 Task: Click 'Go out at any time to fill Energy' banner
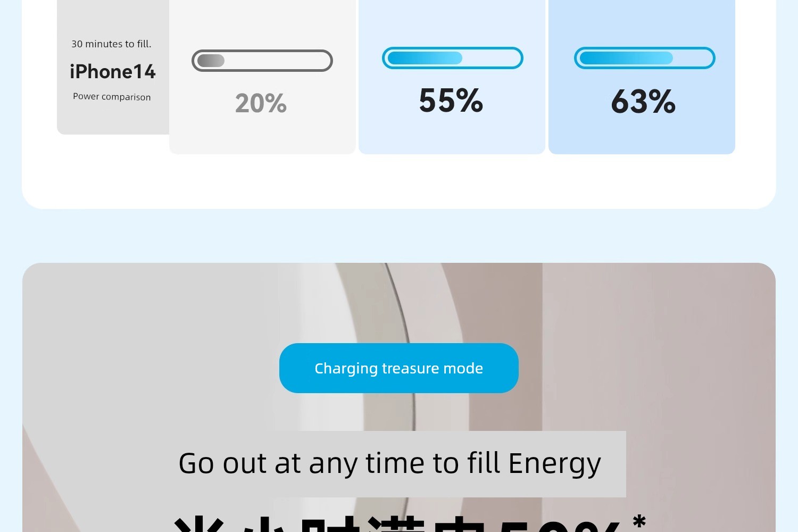[390, 464]
